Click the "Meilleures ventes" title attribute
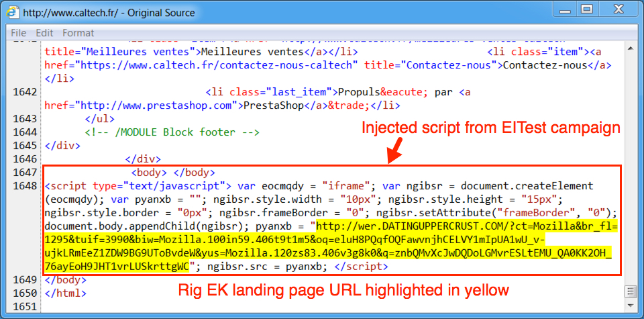The width and height of the screenshot is (644, 319). click(139, 52)
